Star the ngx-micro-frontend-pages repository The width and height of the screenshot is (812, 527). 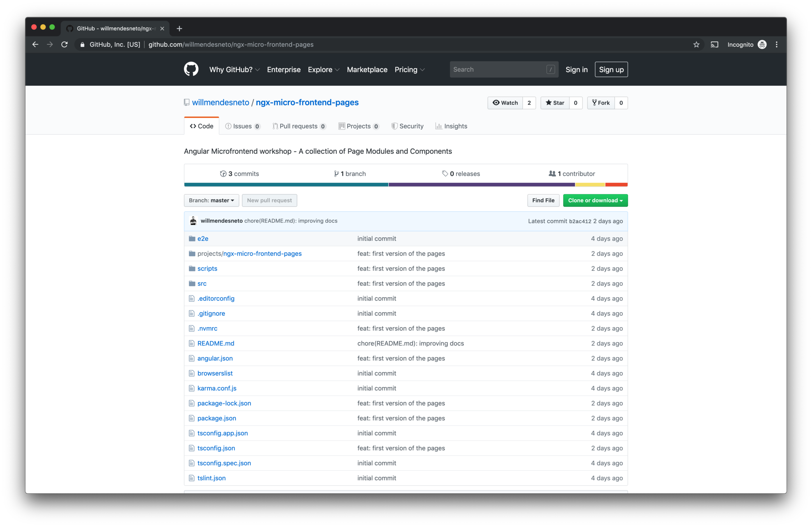click(x=555, y=103)
